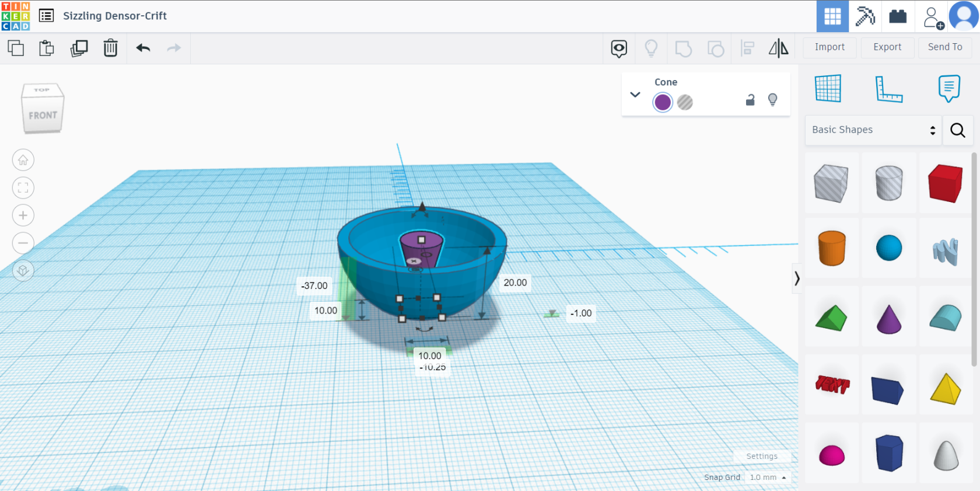Viewport: 980px width, 491px height.
Task: Hide the Cone using the lightbulb icon
Action: coord(773,100)
